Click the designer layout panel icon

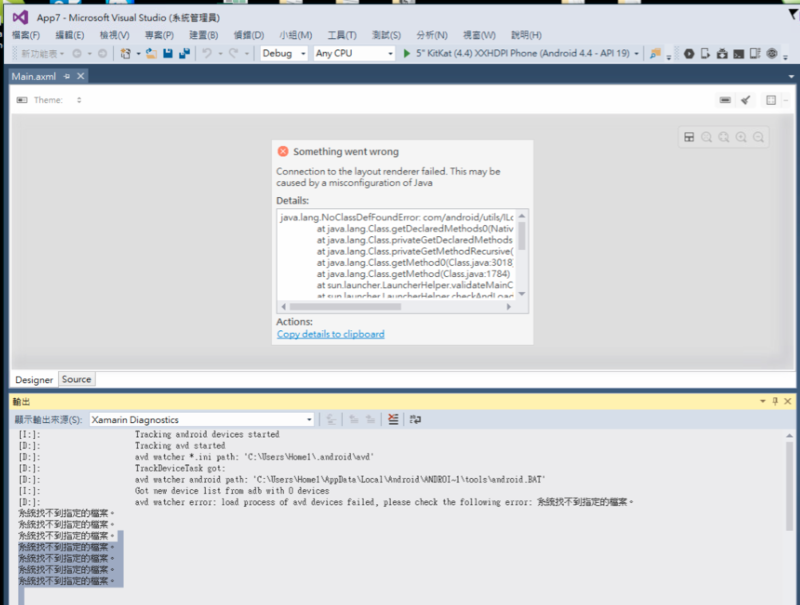tap(689, 137)
